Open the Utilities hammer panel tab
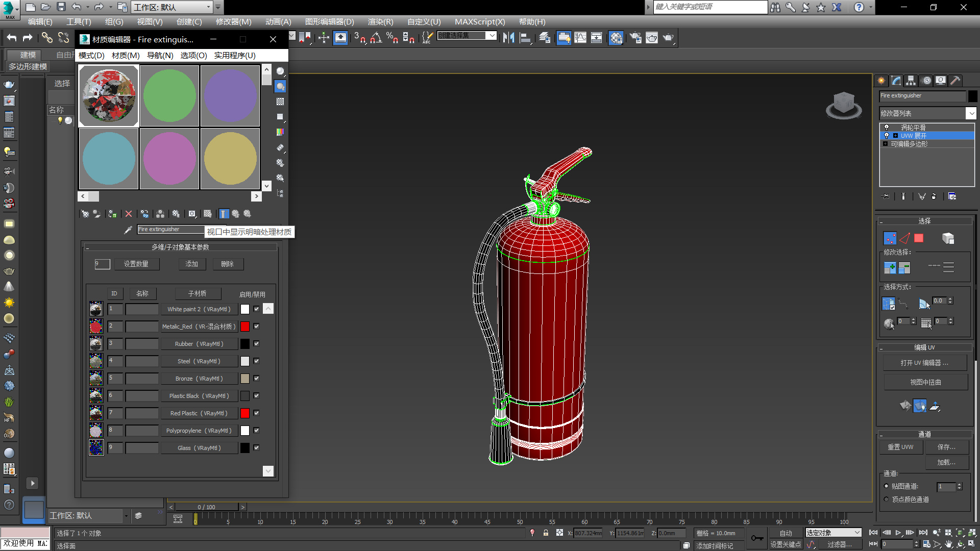The image size is (980, 551). point(955,81)
